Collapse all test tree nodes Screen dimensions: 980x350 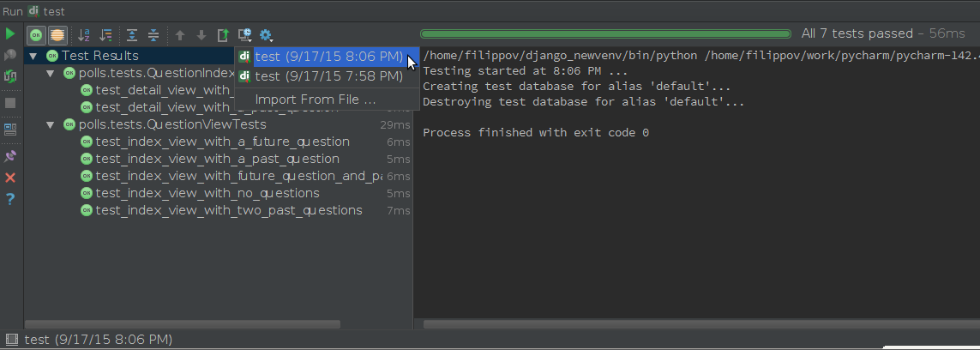(x=153, y=35)
